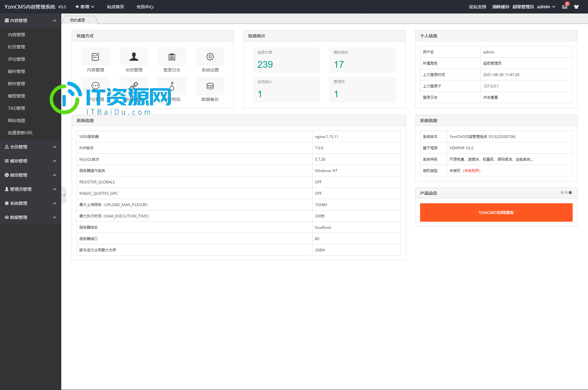
Task: Click the nginx/1.15.11 server value
Action: coord(327,137)
